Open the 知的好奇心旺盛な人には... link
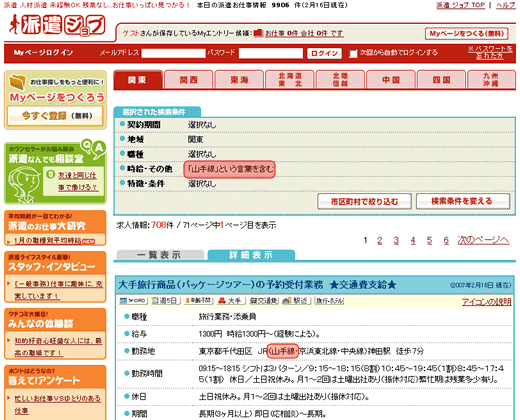520x420 pixels. coord(58,347)
